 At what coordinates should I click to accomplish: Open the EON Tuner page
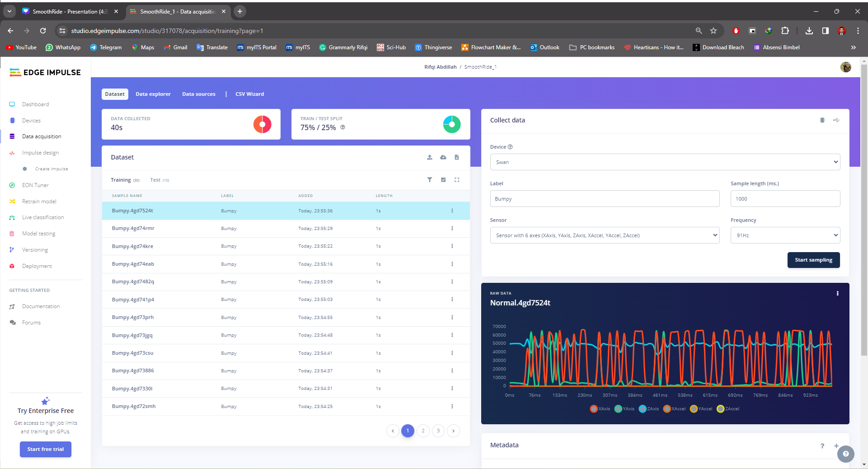point(35,185)
